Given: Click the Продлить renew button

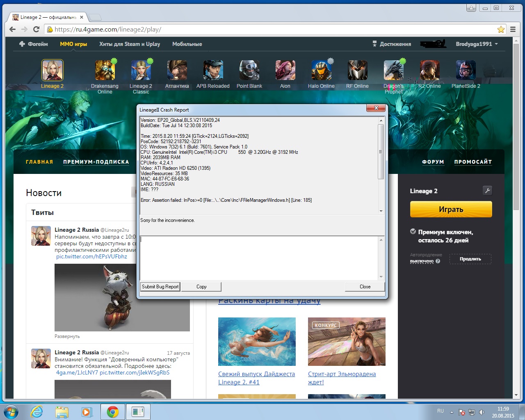Looking at the screenshot, I should click(470, 259).
